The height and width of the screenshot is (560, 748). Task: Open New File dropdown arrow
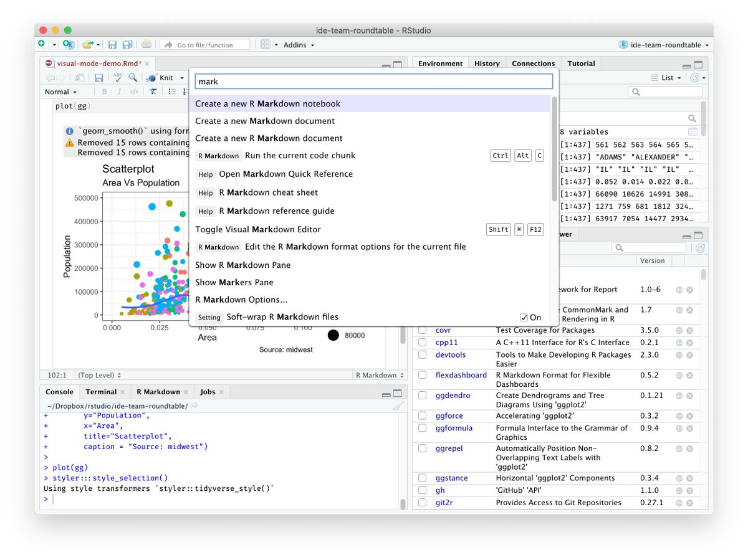tap(54, 45)
